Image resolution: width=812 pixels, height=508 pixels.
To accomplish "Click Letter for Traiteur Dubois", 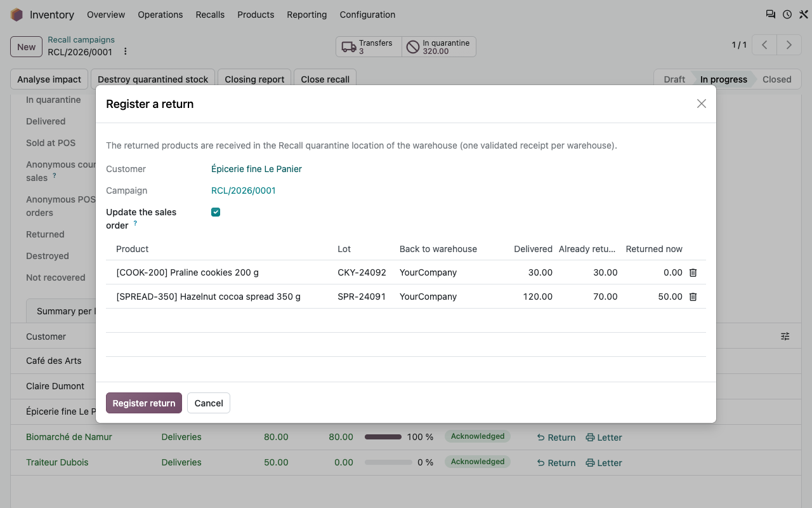I will point(604,463).
